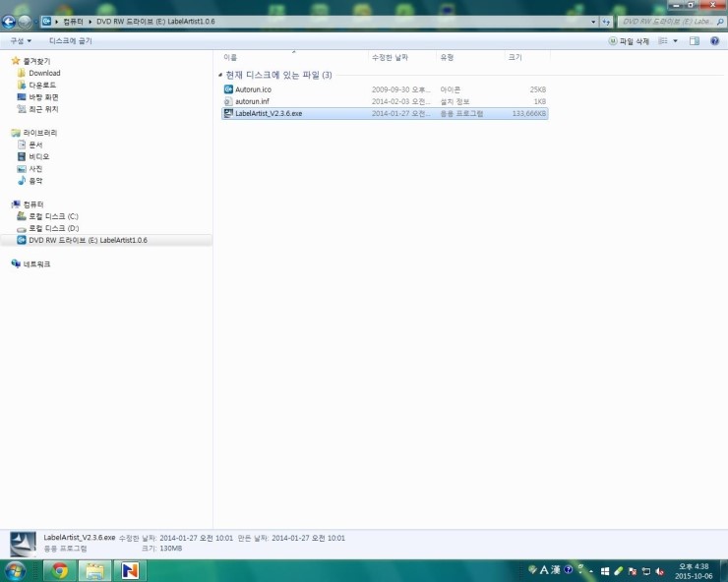Viewport: 728px width, 582px height.
Task: Collapse the 현재 디스크에 있는 파일 group
Action: [x=218, y=75]
